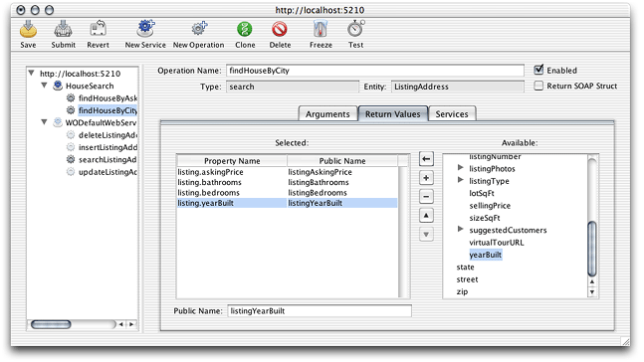Select street in Available list
Image resolution: width=644 pixels, height=362 pixels.
point(467,279)
